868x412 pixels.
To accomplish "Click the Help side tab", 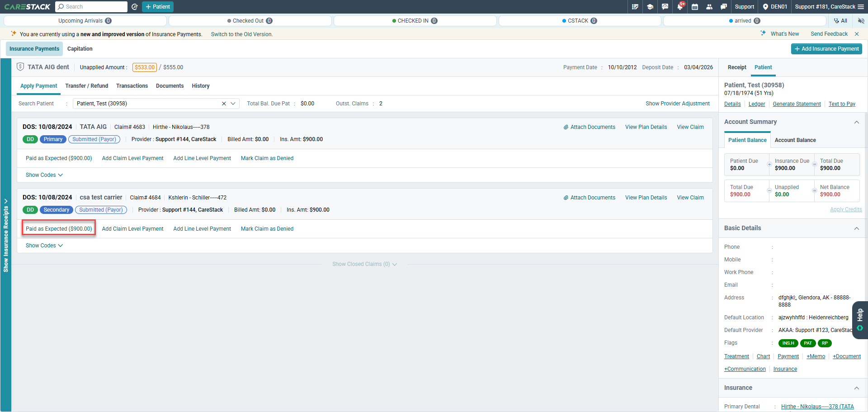I will (860, 320).
